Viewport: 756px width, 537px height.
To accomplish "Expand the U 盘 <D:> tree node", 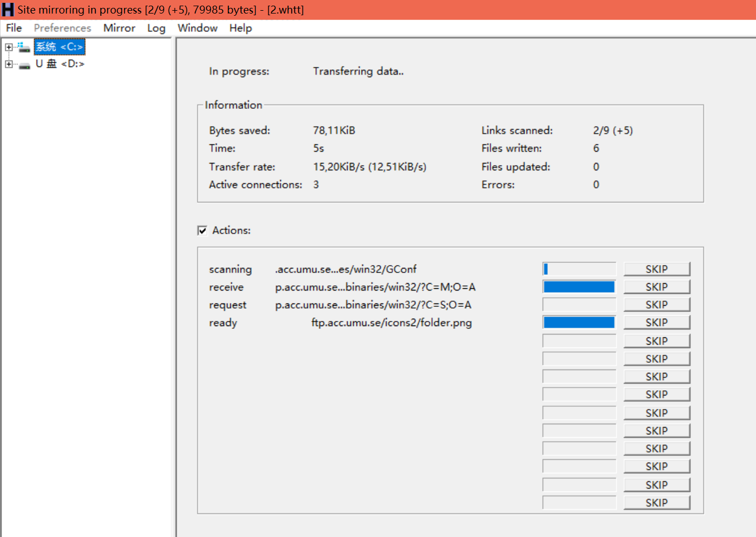I will (8, 64).
